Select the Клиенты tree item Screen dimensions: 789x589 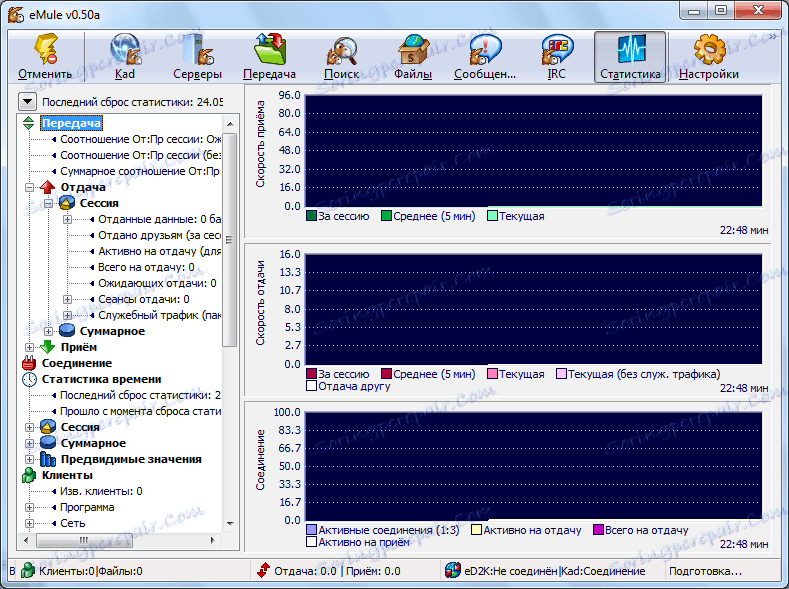66,475
